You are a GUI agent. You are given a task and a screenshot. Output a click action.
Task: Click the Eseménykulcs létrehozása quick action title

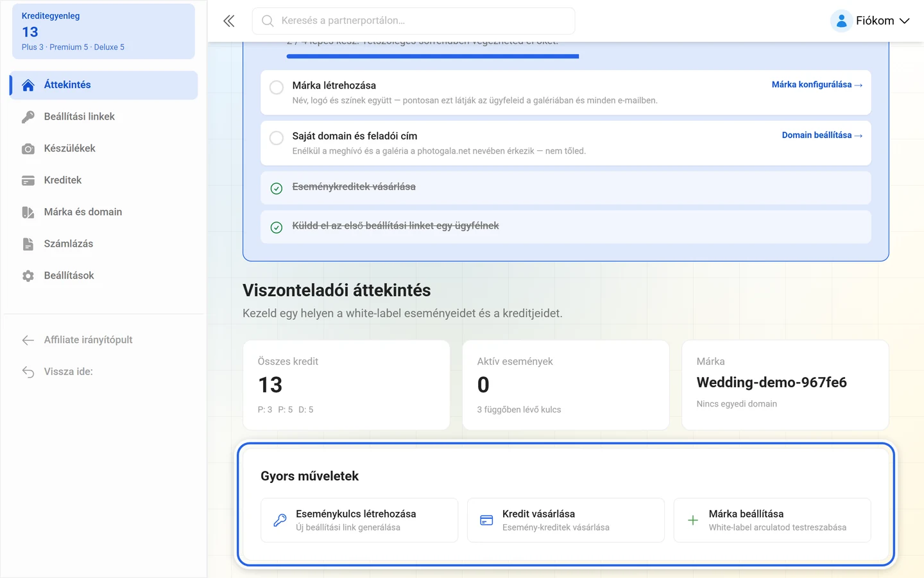click(x=355, y=514)
